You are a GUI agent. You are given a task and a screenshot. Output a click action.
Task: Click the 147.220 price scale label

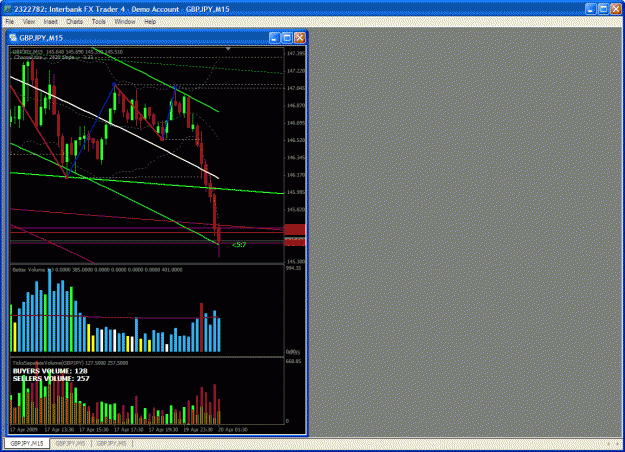pyautogui.click(x=296, y=71)
